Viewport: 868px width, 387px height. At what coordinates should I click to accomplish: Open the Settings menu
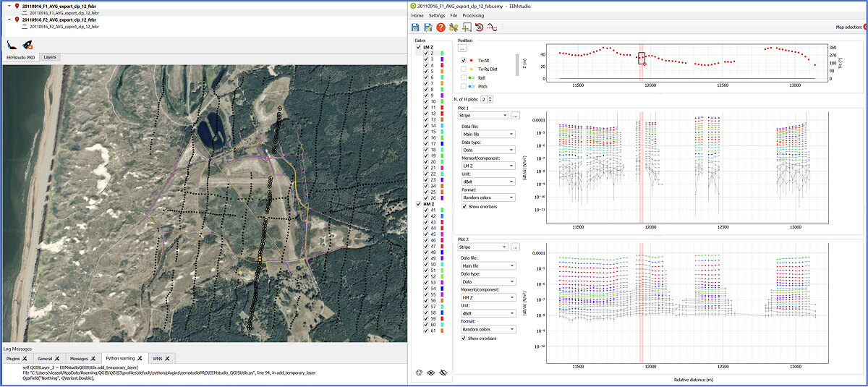[437, 15]
